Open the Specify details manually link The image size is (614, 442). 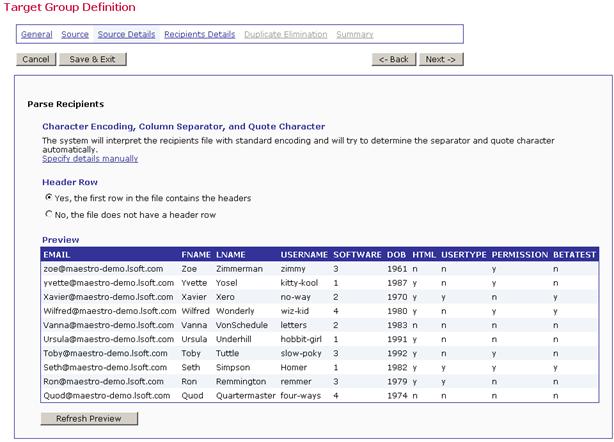[x=90, y=159]
